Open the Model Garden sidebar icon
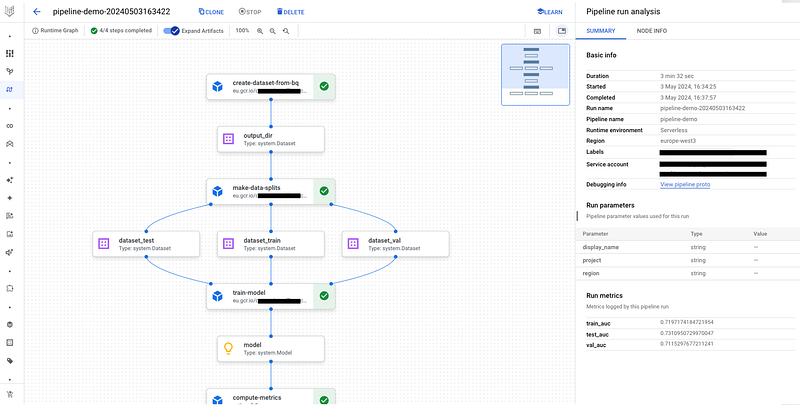800x405 pixels. tap(10, 71)
